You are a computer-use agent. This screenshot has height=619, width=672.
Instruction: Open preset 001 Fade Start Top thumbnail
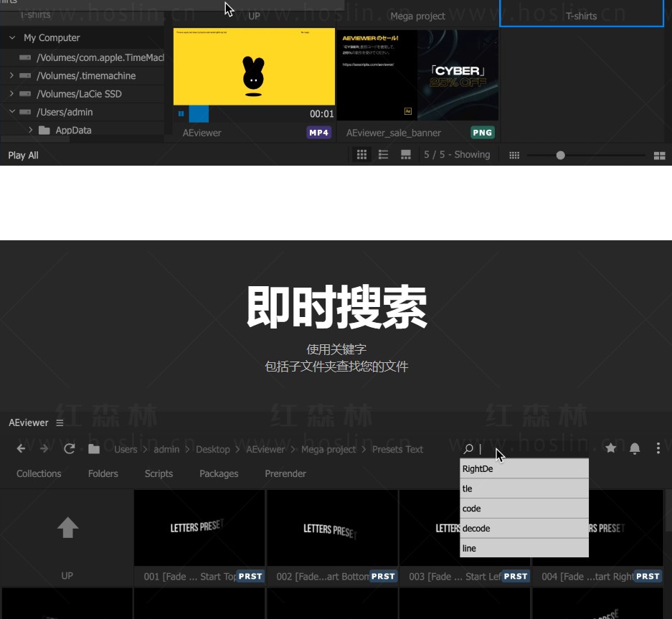coord(199,528)
